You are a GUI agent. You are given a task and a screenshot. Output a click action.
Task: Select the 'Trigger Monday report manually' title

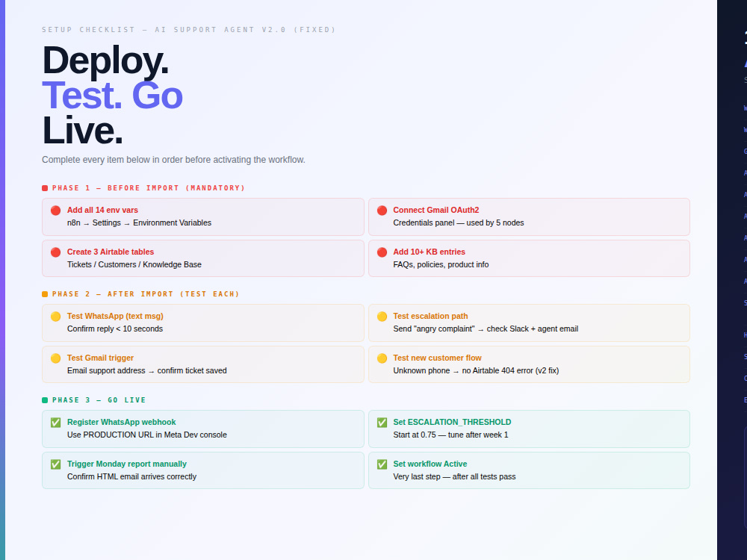click(127, 464)
